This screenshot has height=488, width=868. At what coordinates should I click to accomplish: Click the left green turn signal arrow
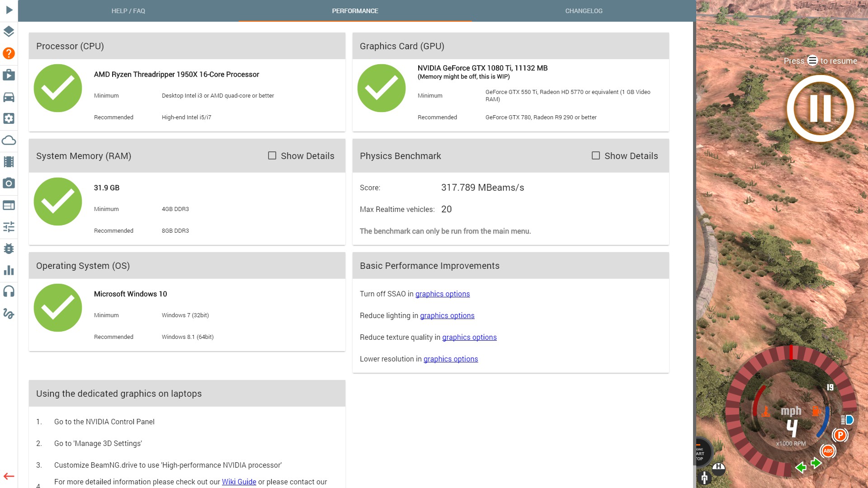801,467
